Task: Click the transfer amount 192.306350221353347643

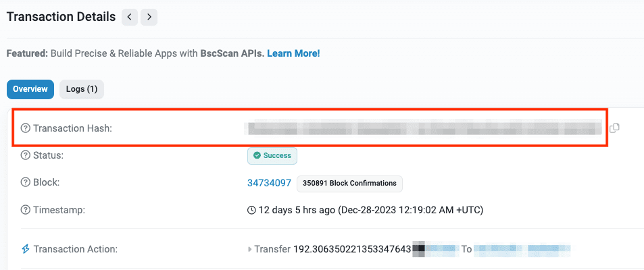Action: [x=352, y=249]
